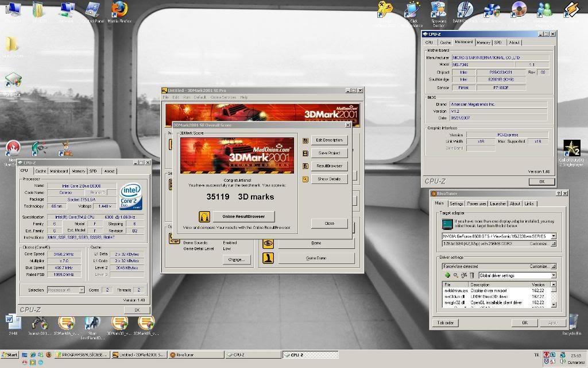The width and height of the screenshot is (588, 368).
Task: Click OK button in RivaTuner
Action: pos(525,323)
